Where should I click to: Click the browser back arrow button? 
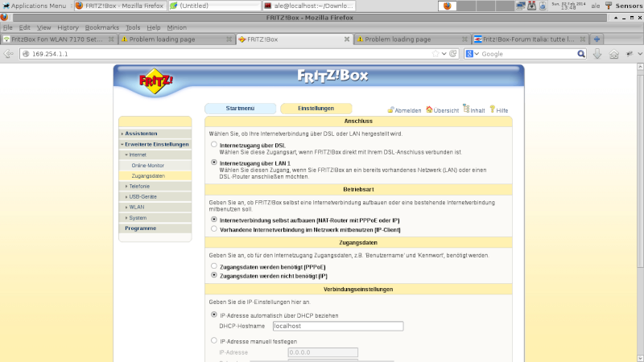click(8, 54)
